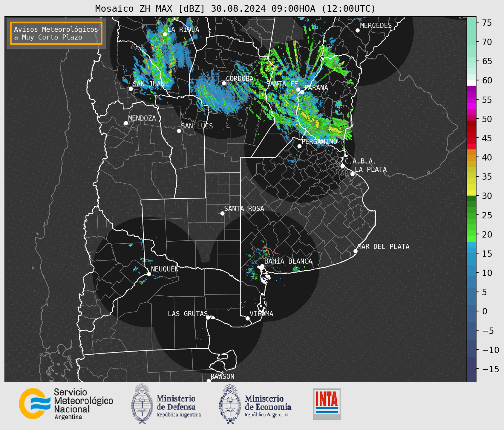The width and height of the screenshot is (504, 430).
Task: Click the INTA logo
Action: 327,404
